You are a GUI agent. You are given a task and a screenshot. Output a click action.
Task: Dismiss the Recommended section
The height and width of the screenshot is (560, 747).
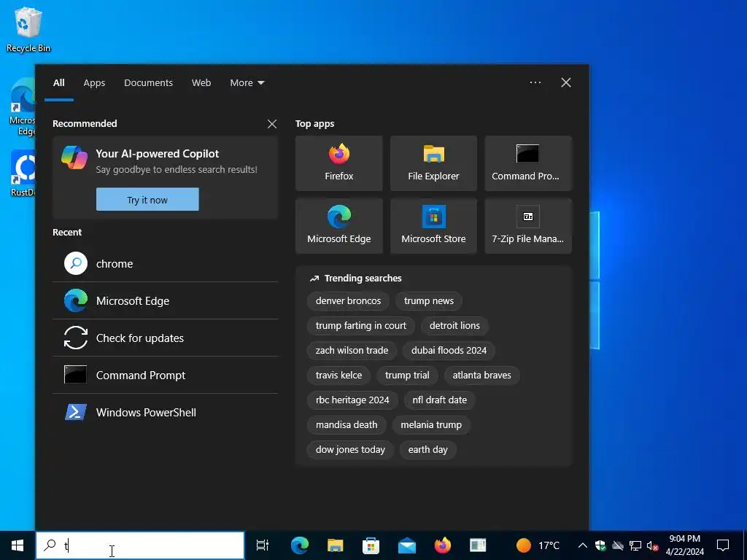pos(272,124)
